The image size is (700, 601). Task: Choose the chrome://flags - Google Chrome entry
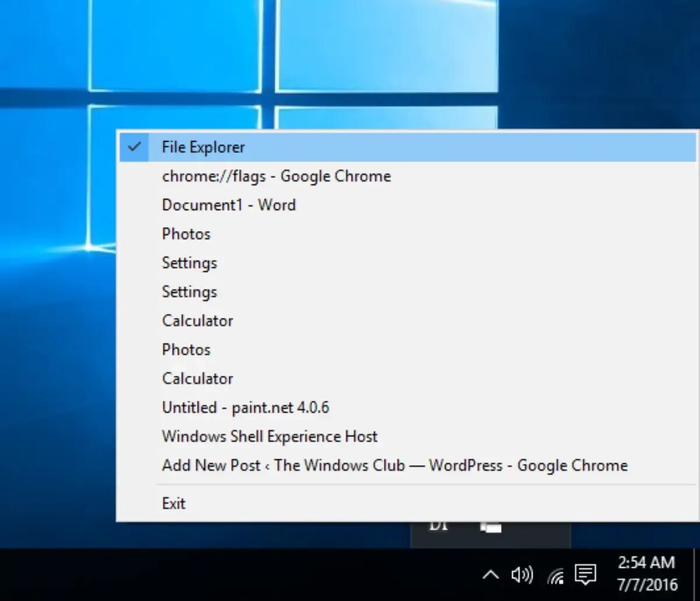pyautogui.click(x=408, y=176)
